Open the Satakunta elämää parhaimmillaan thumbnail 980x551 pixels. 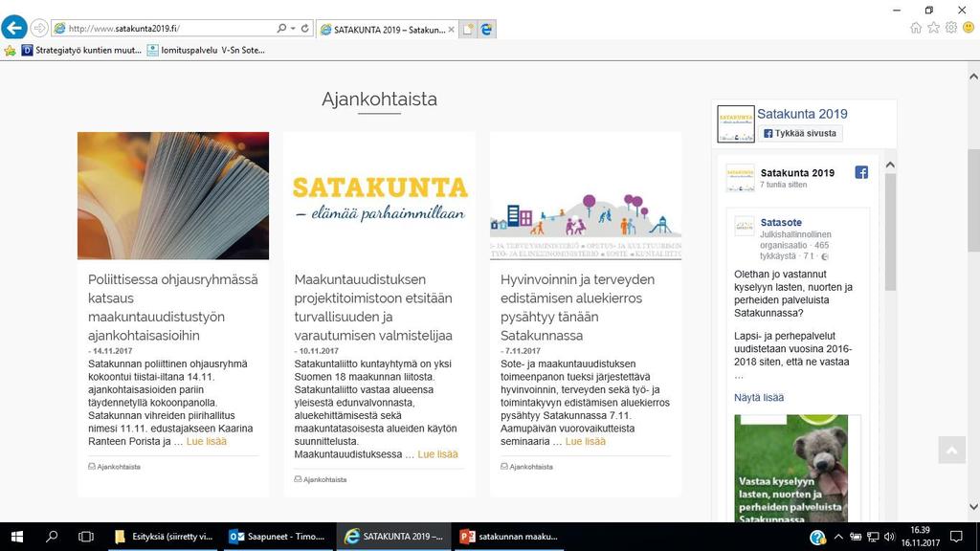[x=379, y=195]
